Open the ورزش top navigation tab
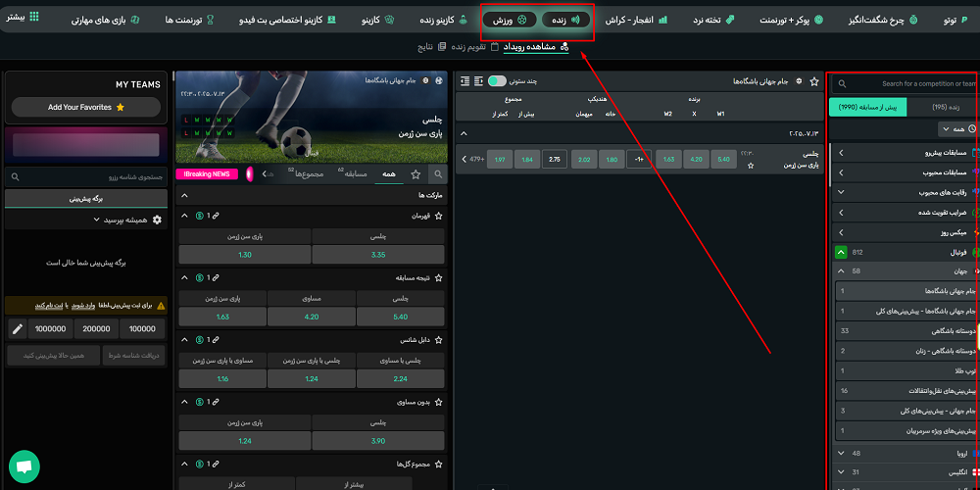 click(510, 20)
